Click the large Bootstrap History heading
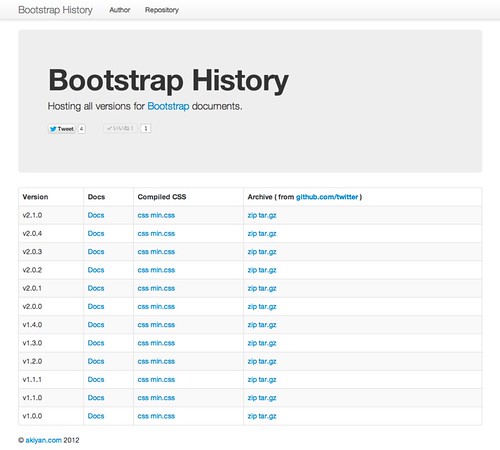The height and width of the screenshot is (450, 500). pos(169,81)
